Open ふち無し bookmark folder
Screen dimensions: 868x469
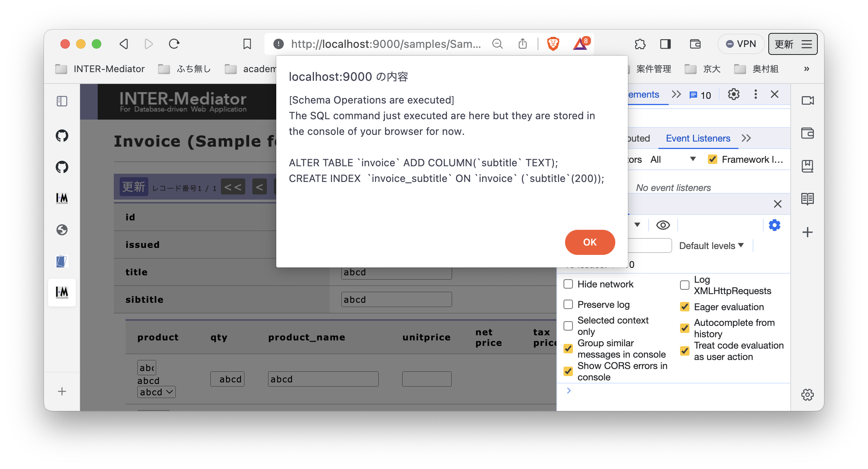[184, 69]
